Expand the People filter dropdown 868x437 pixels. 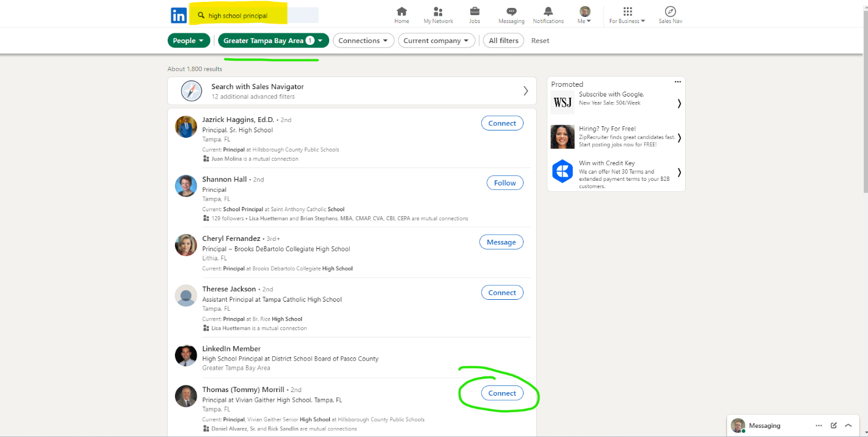189,41
